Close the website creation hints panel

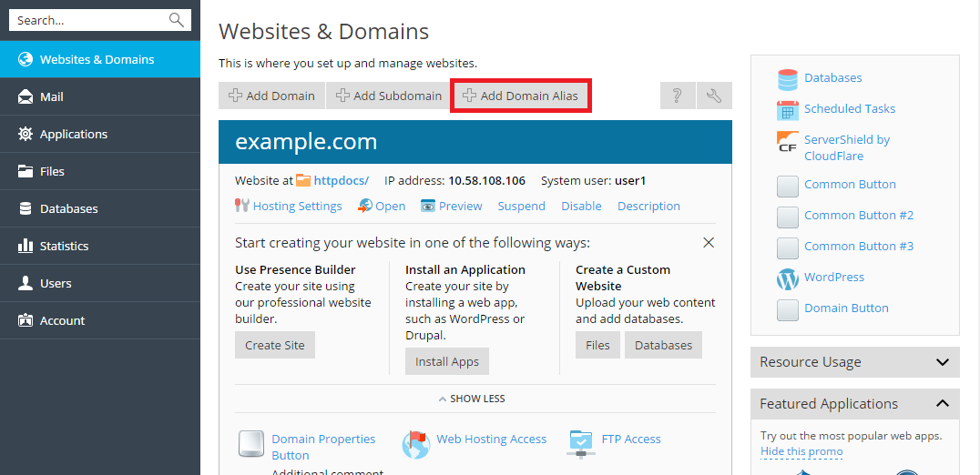(x=708, y=243)
